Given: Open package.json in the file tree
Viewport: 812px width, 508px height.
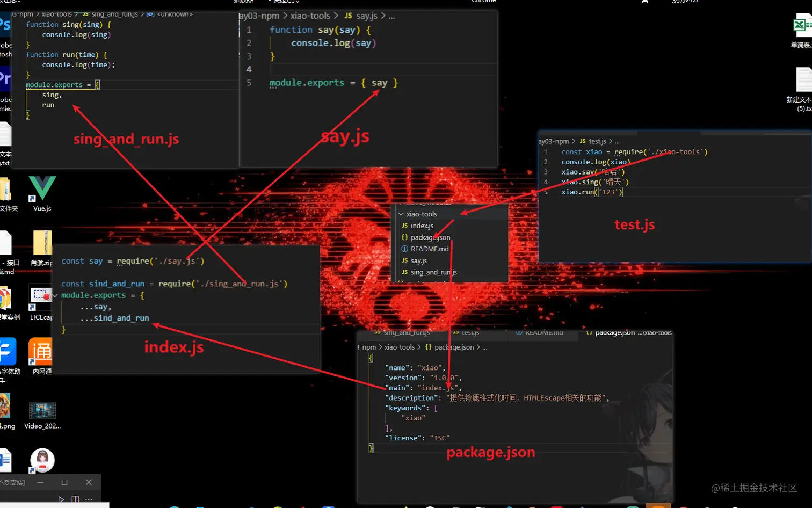Looking at the screenshot, I should (430, 237).
